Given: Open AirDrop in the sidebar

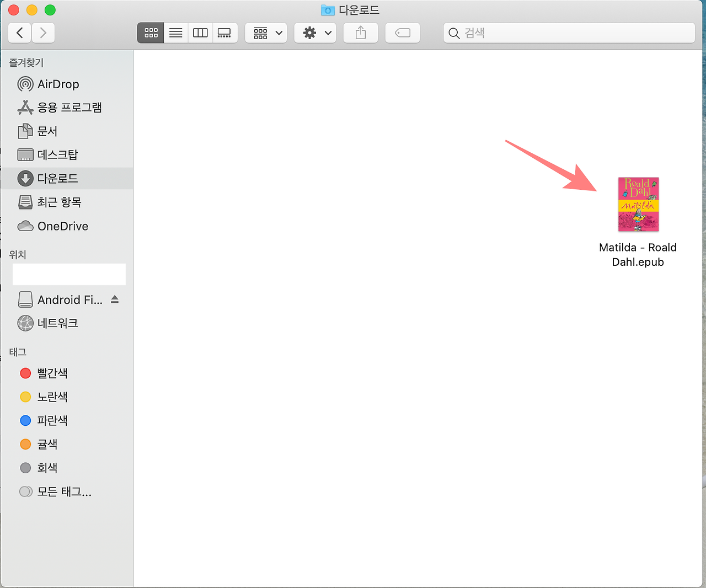Looking at the screenshot, I should pos(66,84).
